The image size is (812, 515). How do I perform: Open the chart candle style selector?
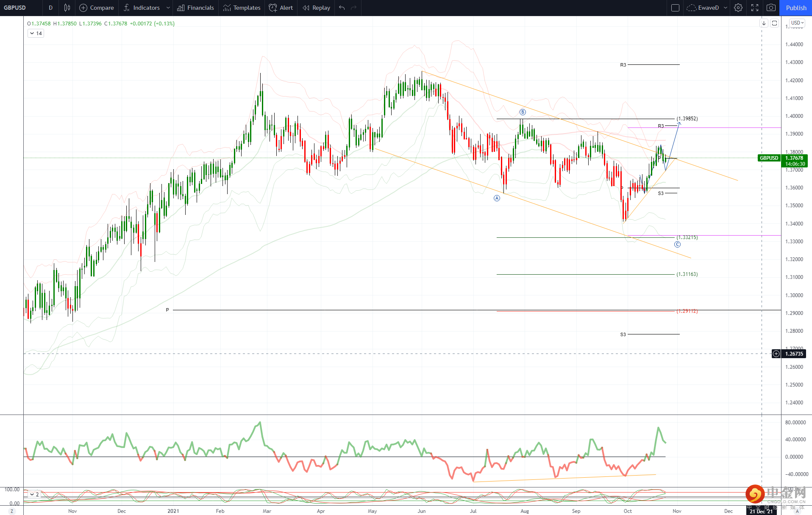click(67, 8)
